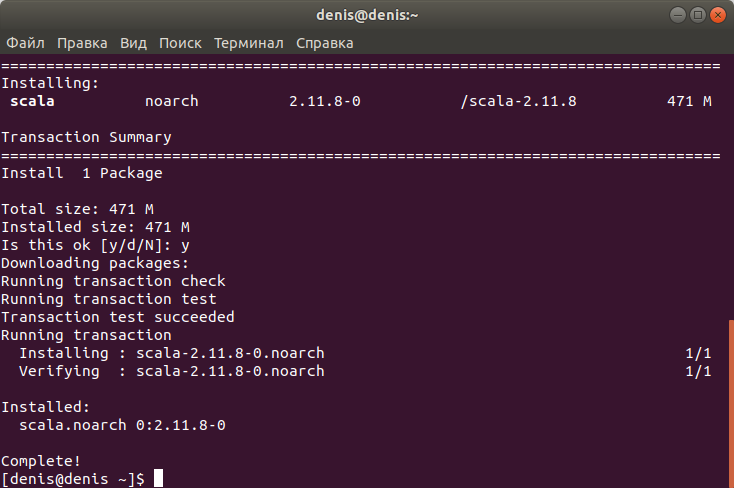734x488 pixels.
Task: Click the orange vertical scrollbar thumb
Action: click(x=731, y=404)
